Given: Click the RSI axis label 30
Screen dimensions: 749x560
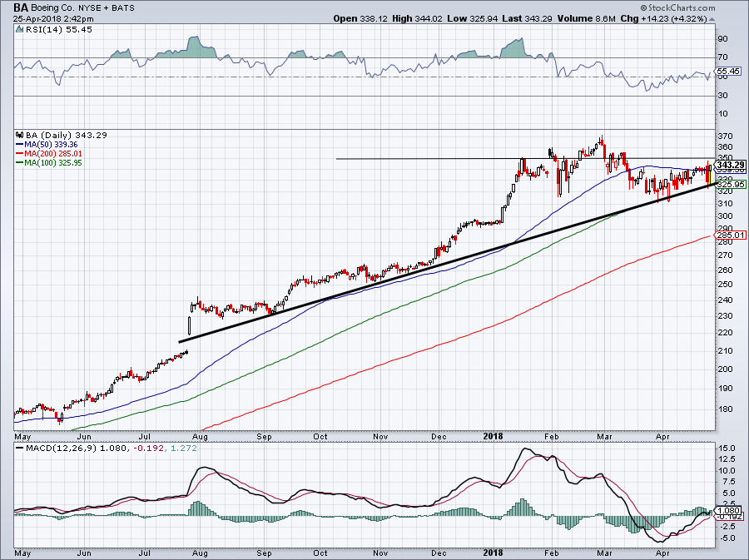Looking at the screenshot, I should click(722, 96).
